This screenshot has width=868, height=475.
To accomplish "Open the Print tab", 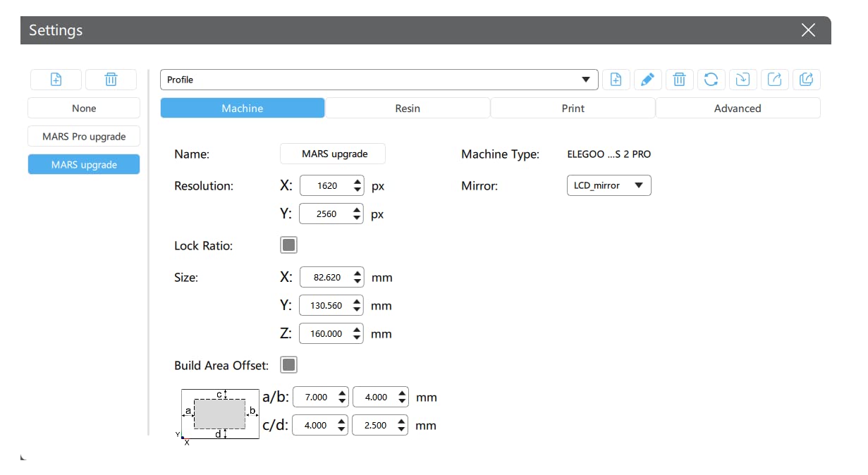I will coord(573,109).
